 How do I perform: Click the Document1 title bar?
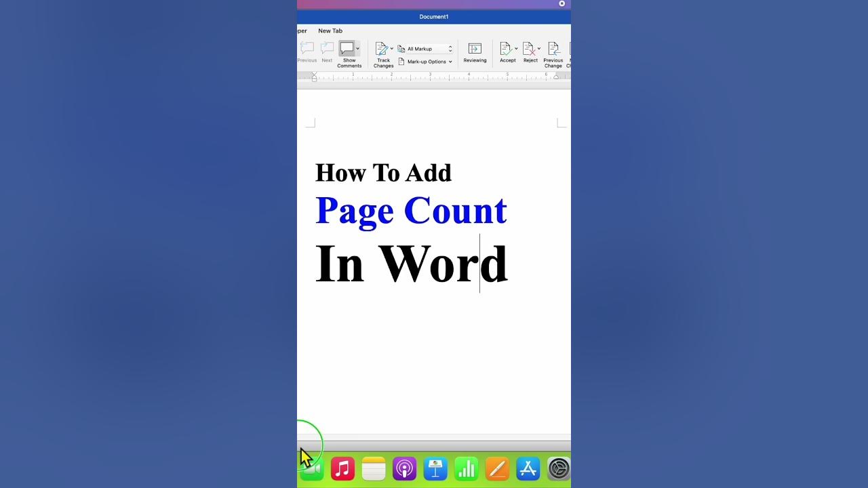(434, 16)
